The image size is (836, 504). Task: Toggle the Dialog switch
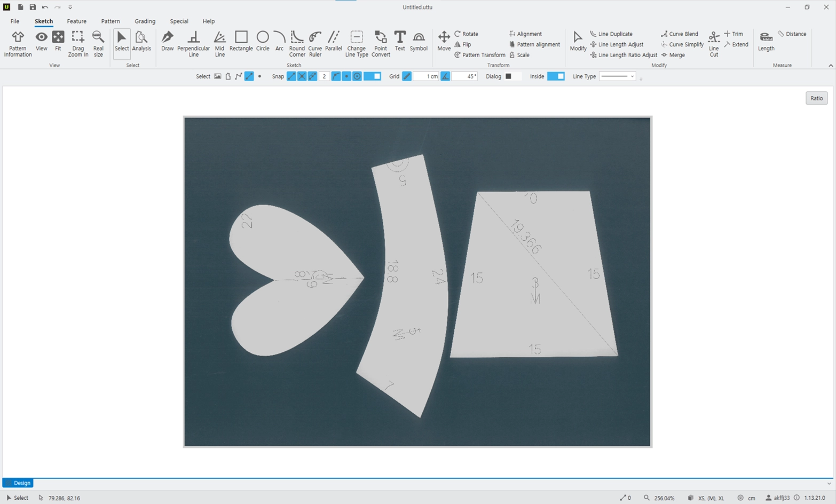coord(512,76)
